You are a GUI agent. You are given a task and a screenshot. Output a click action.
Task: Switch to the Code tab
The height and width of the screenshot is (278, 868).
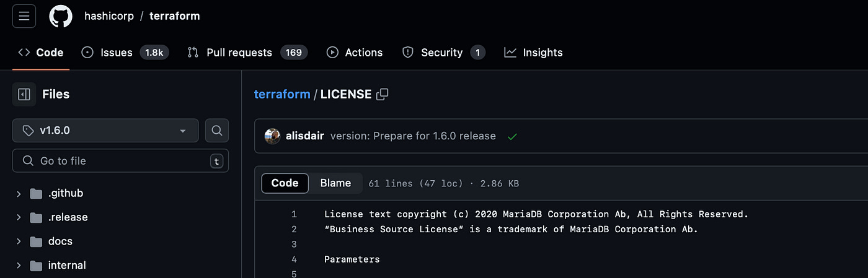tap(41, 53)
